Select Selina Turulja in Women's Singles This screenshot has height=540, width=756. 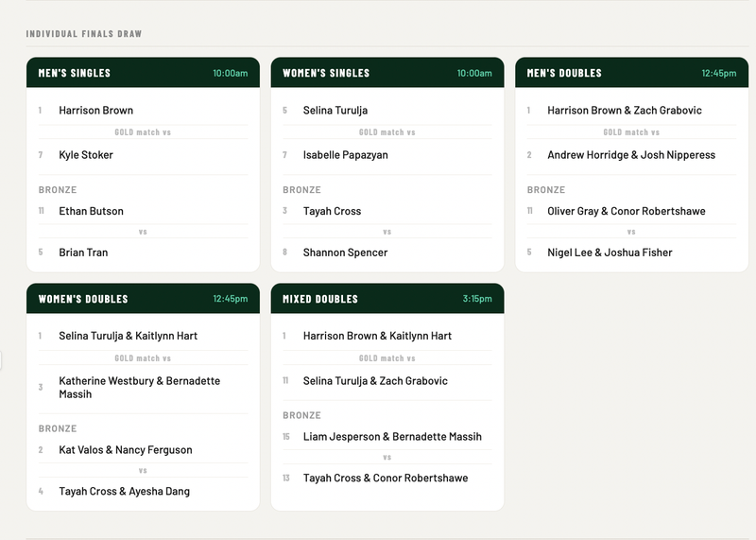point(335,111)
